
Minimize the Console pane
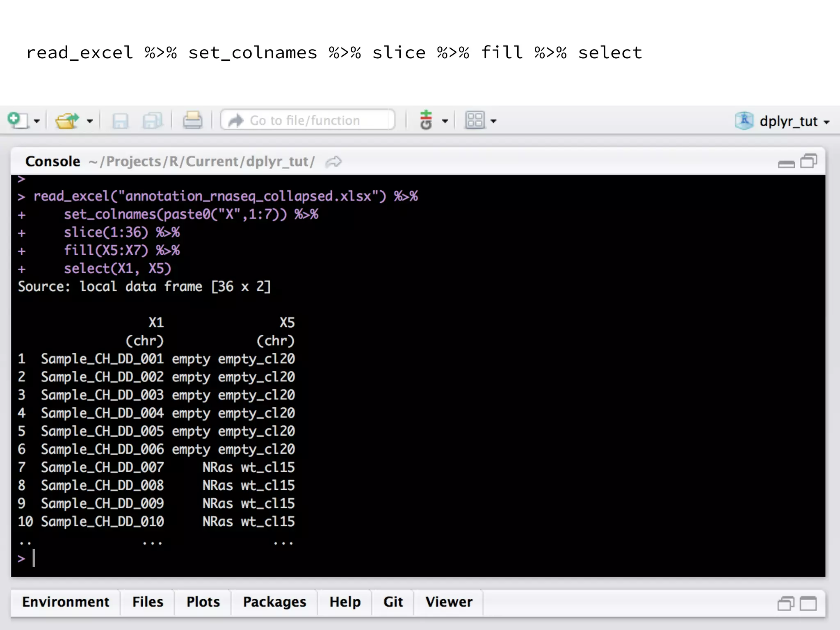click(786, 164)
